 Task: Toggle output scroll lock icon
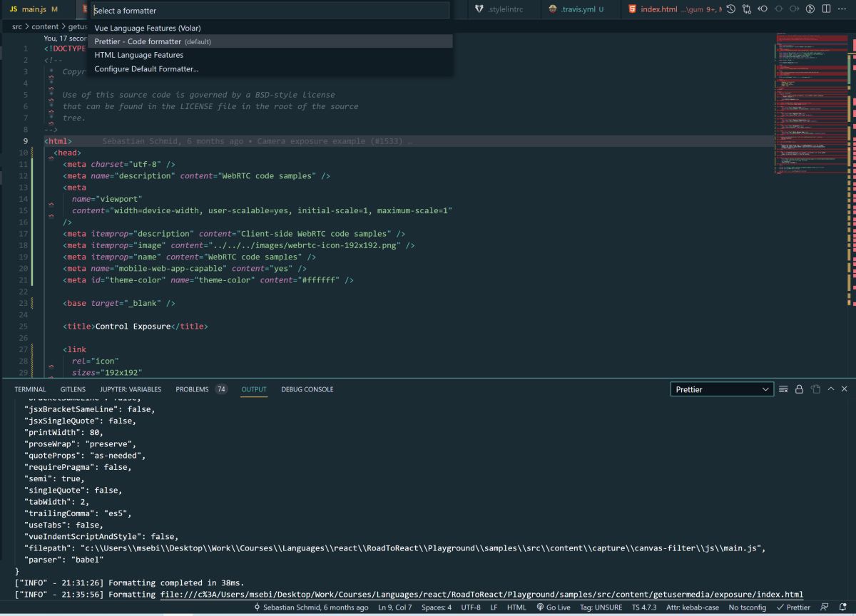click(799, 389)
